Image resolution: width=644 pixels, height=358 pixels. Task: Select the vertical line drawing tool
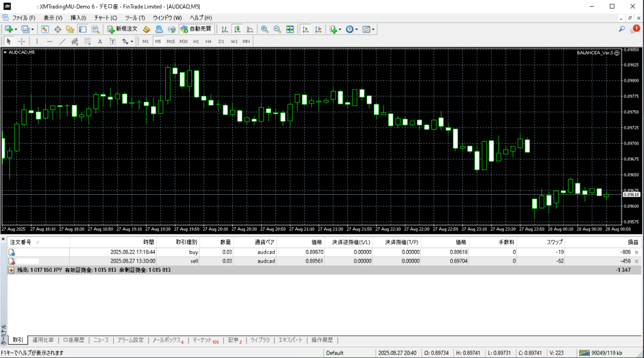(x=37, y=41)
